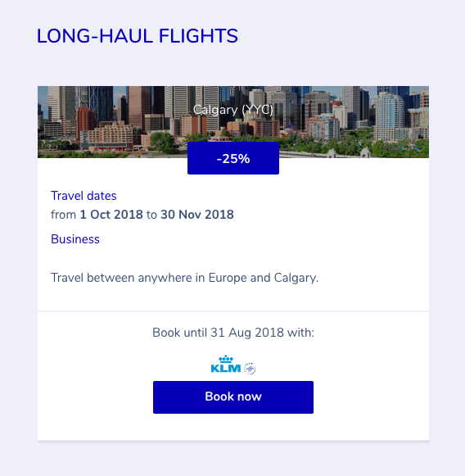Click the Book until 31 Aug 2018 text
This screenshot has width=465, height=476.
tap(233, 333)
